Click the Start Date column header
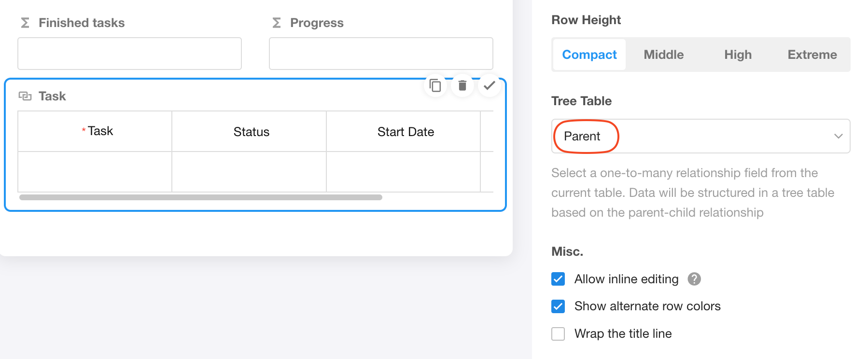This screenshot has width=868, height=359. point(405,132)
